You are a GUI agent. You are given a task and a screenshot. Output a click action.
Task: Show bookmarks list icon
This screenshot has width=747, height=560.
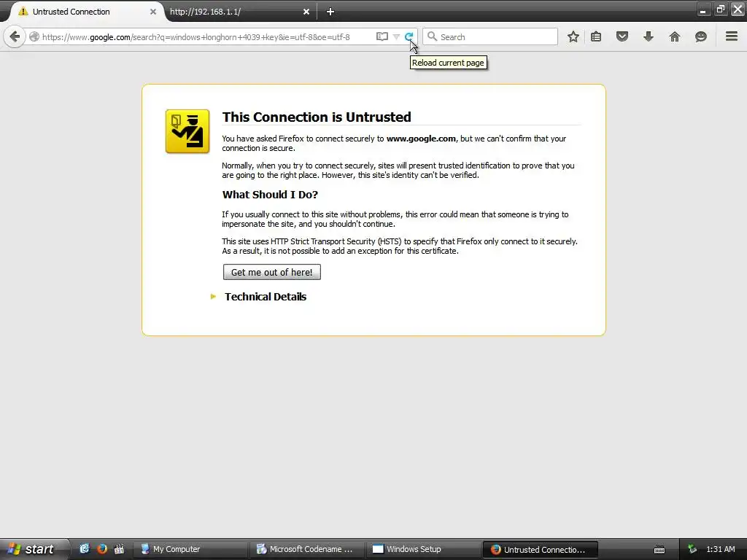[596, 36]
